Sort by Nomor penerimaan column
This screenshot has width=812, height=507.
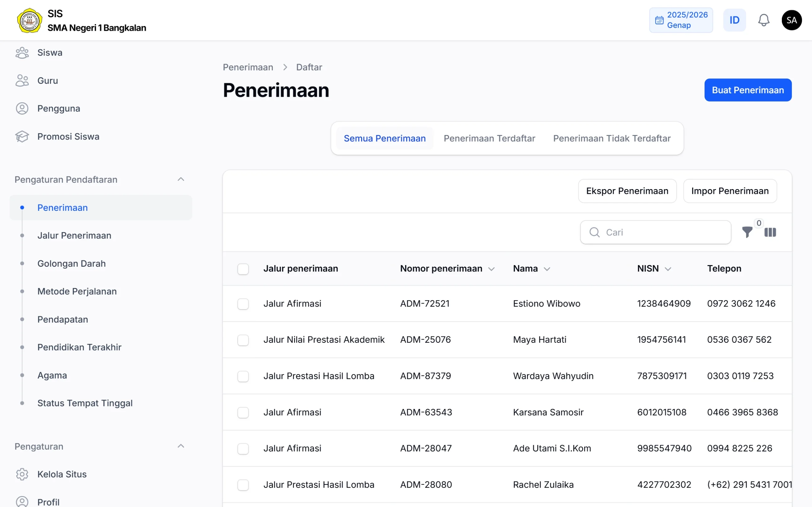492,268
